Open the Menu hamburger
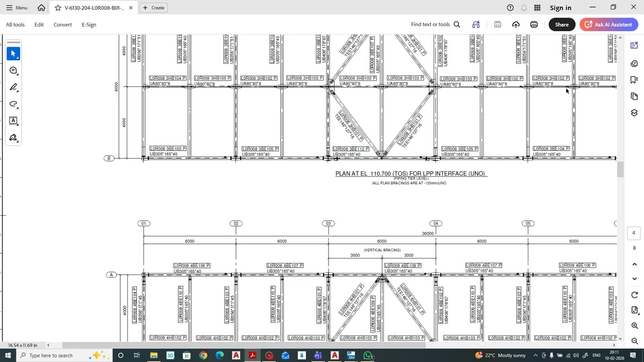 tap(17, 8)
